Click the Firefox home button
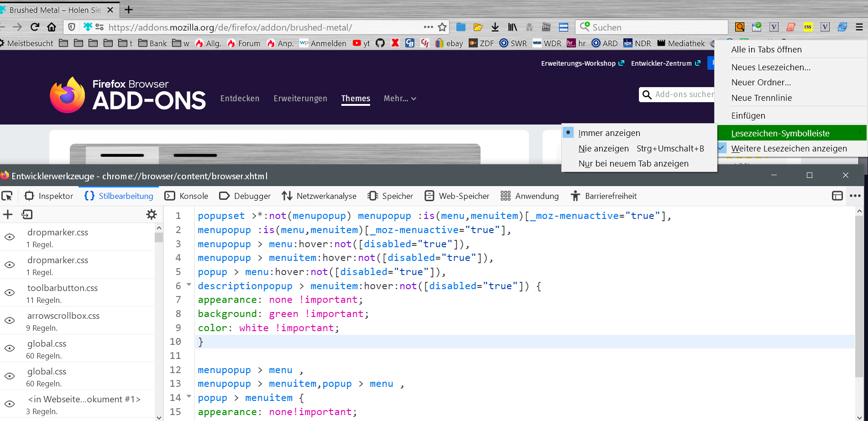This screenshot has height=421, width=868. coord(52,27)
